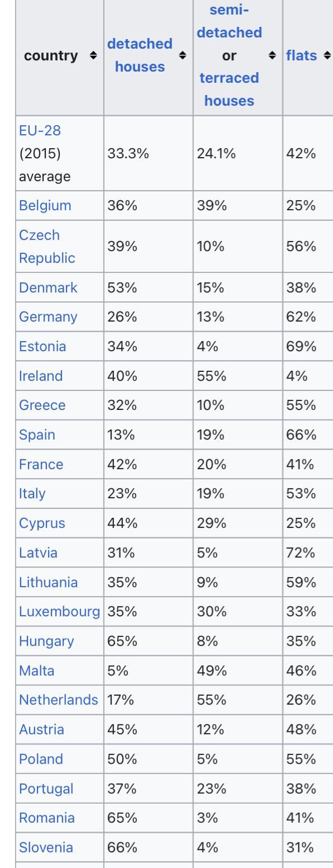333x868 pixels.
Task: Open the Portugal country link
Action: point(46,789)
